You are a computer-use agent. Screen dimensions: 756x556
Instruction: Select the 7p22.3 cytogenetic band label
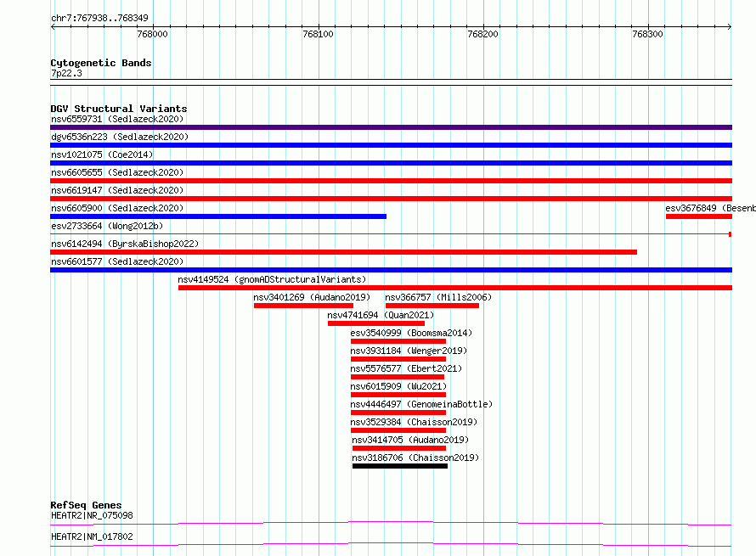pyautogui.click(x=66, y=73)
